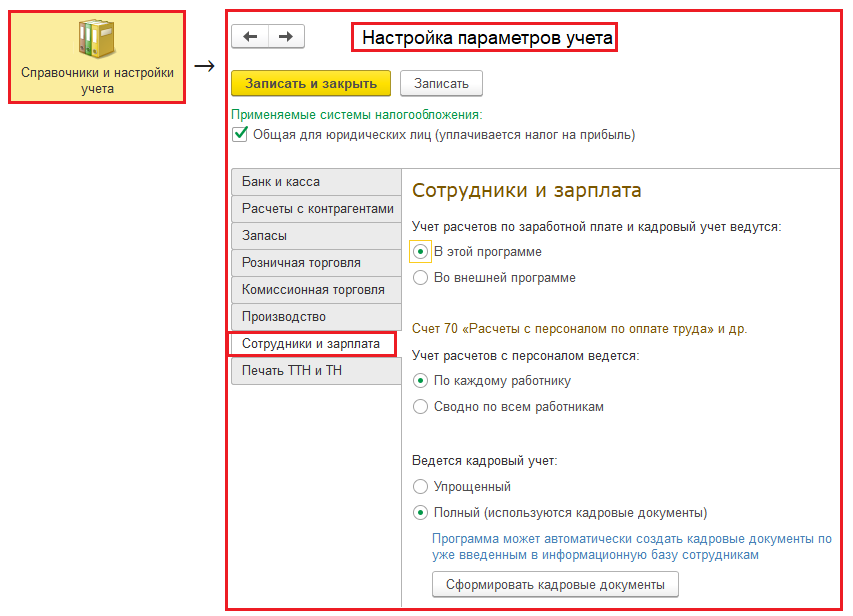Open Комиссионная торговля tab
Screen dimensions: 853x616
point(316,290)
